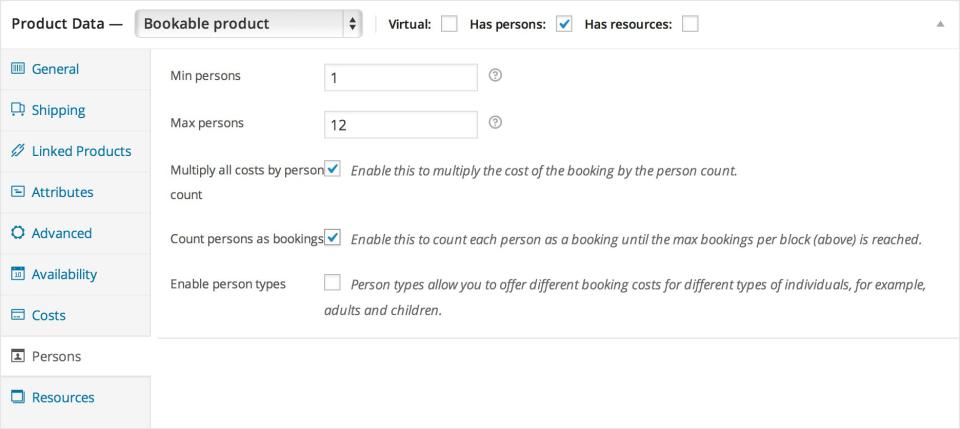Viewport: 960px width, 429px height.
Task: Click the General tab icon
Action: (x=17, y=69)
